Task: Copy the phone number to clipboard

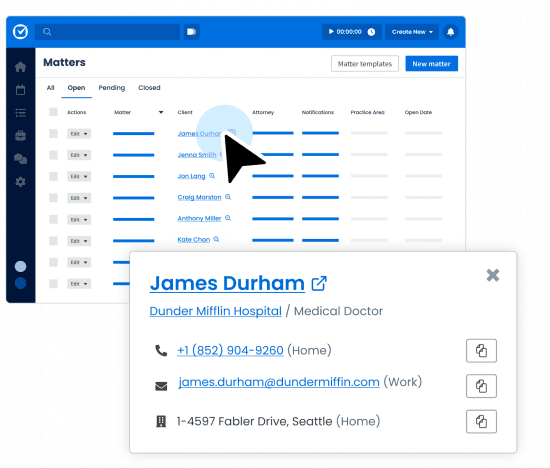Action: pyautogui.click(x=481, y=350)
